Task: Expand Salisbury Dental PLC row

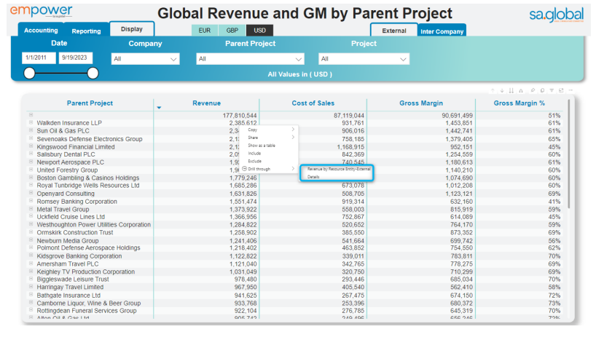Action: (31, 154)
